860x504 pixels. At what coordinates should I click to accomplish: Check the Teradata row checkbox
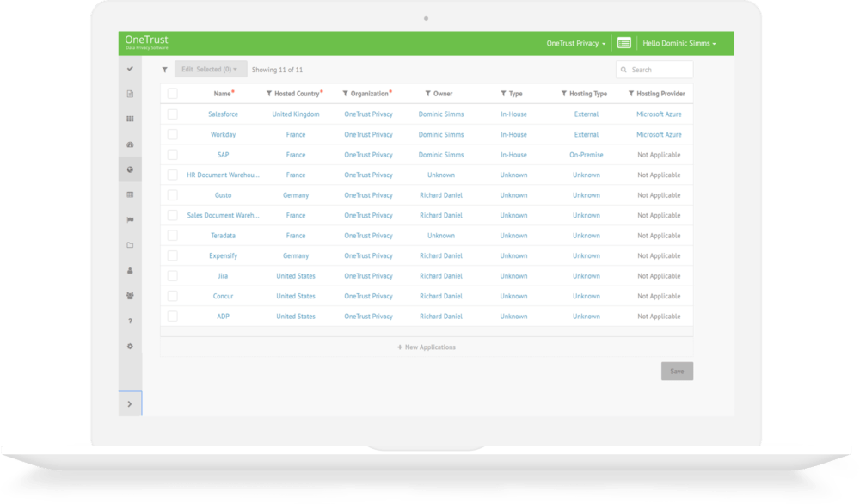[172, 236]
